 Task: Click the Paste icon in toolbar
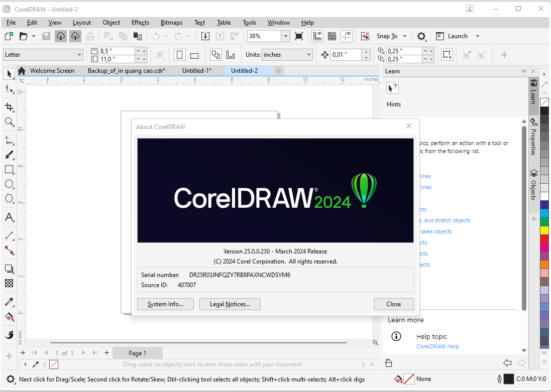[138, 36]
